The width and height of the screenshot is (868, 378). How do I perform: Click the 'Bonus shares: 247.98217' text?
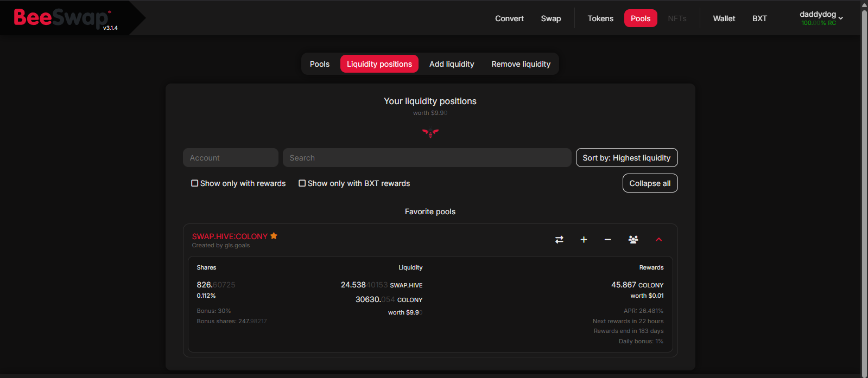tap(232, 321)
